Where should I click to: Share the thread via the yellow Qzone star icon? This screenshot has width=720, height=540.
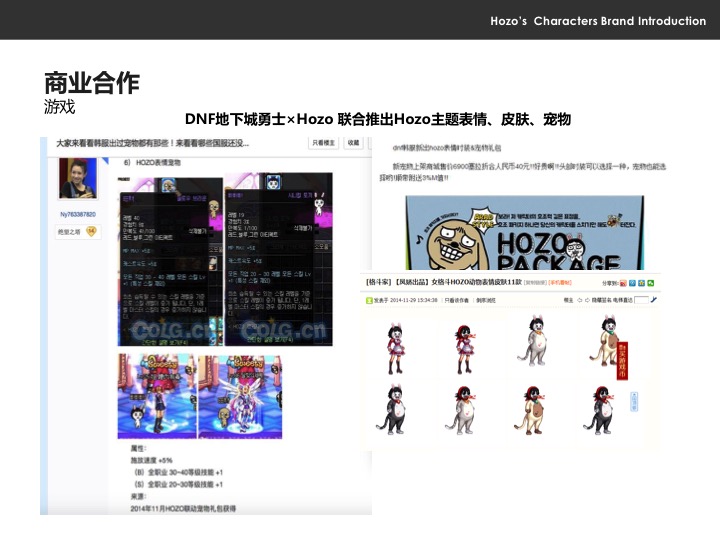[x=641, y=283]
